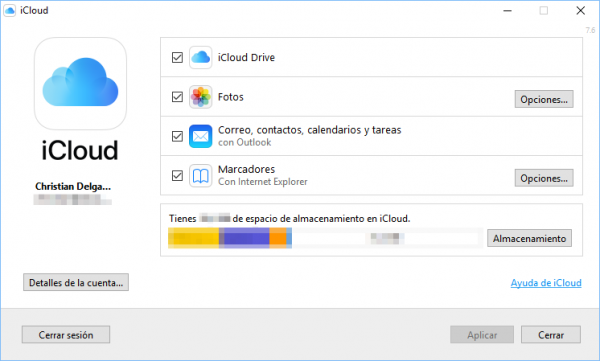
Task: Click the 'Fotos' label text
Action: coord(231,97)
